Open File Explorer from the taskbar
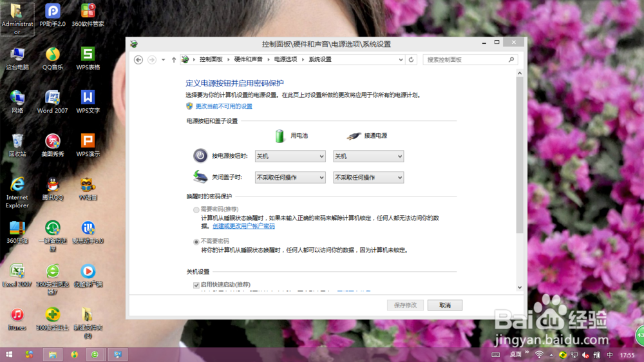The width and height of the screenshot is (644, 362). tap(53, 354)
